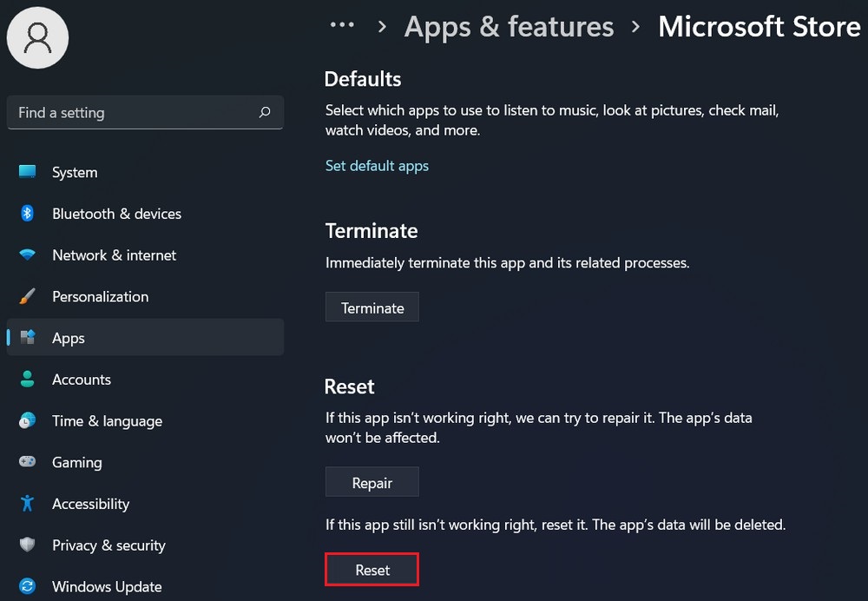Screen dimensions: 868x601
Task: Expand the breadcrumb ellipsis menu
Action: point(342,25)
